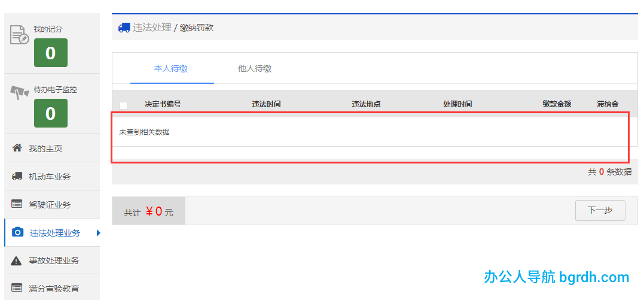This screenshot has height=300, width=644.
Task: Follow the 违法处理 breadcrumb link
Action: click(152, 28)
